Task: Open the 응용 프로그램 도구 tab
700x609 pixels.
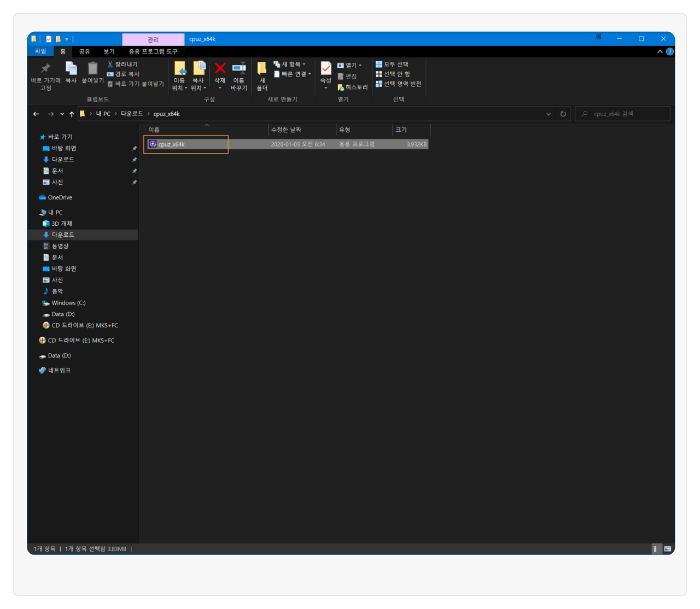Action: tap(153, 51)
